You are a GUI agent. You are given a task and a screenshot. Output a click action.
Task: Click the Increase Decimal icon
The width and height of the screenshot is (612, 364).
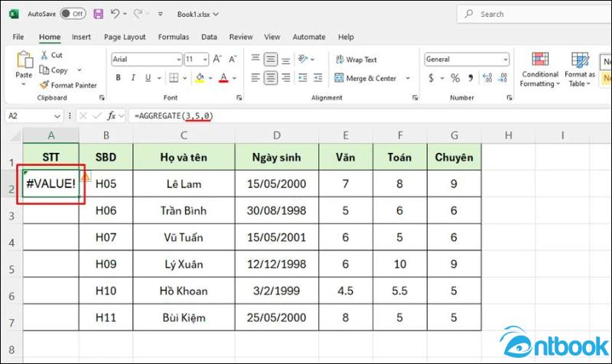point(487,78)
